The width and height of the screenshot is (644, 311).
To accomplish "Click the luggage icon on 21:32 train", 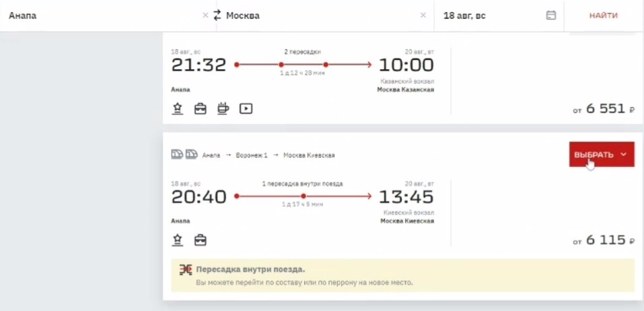I will 201,108.
